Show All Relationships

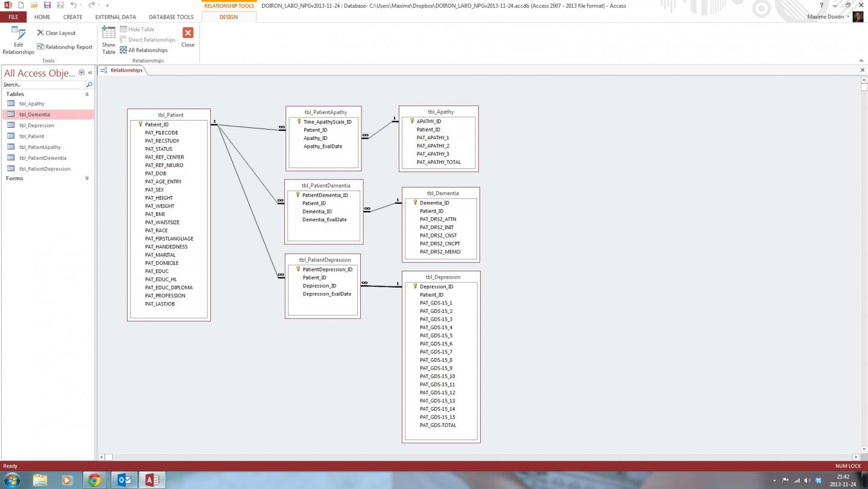coord(143,50)
